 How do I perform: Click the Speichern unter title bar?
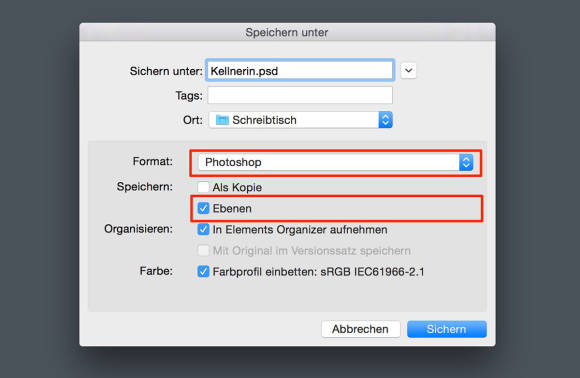point(287,32)
